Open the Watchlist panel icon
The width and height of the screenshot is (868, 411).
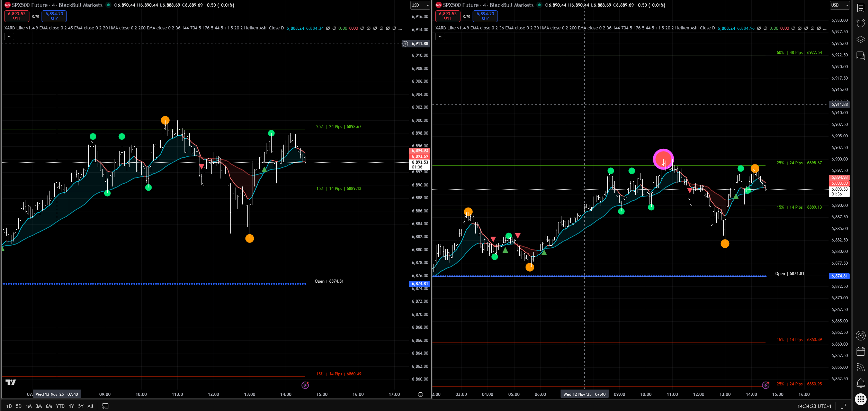tap(860, 8)
